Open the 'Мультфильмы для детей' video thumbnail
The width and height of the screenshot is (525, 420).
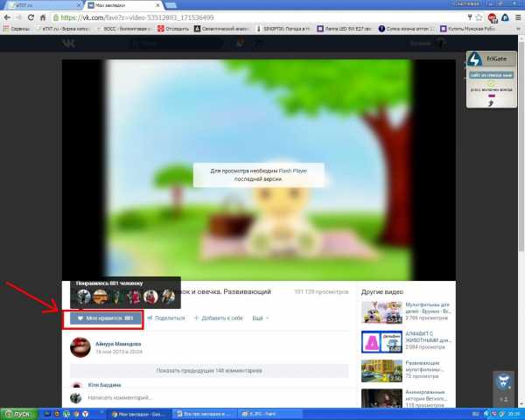[x=381, y=312]
